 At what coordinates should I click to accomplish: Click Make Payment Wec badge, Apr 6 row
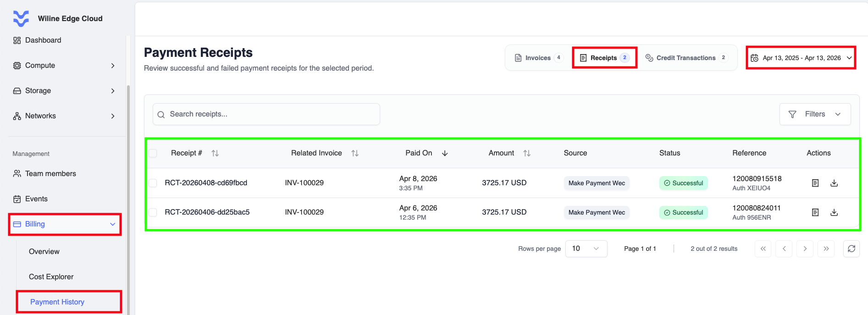(x=597, y=212)
